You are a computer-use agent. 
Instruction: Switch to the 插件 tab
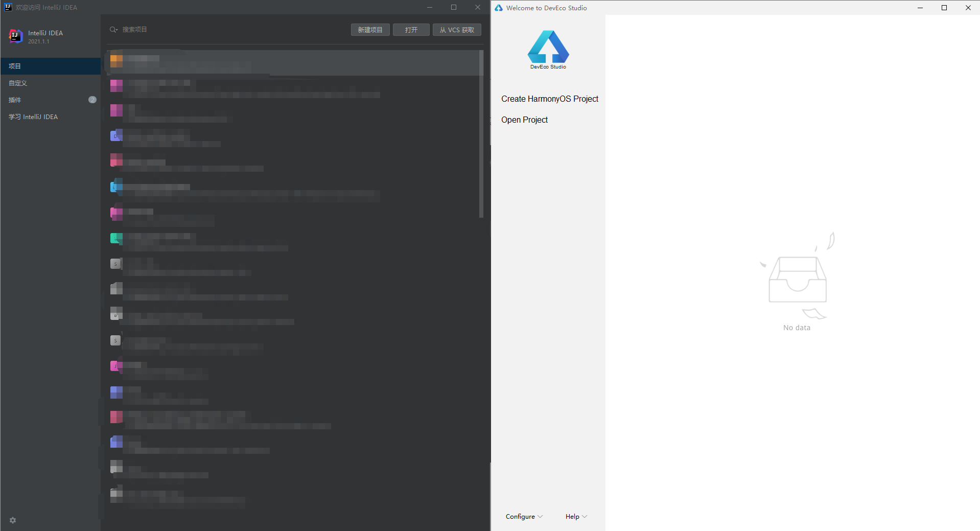pos(15,100)
